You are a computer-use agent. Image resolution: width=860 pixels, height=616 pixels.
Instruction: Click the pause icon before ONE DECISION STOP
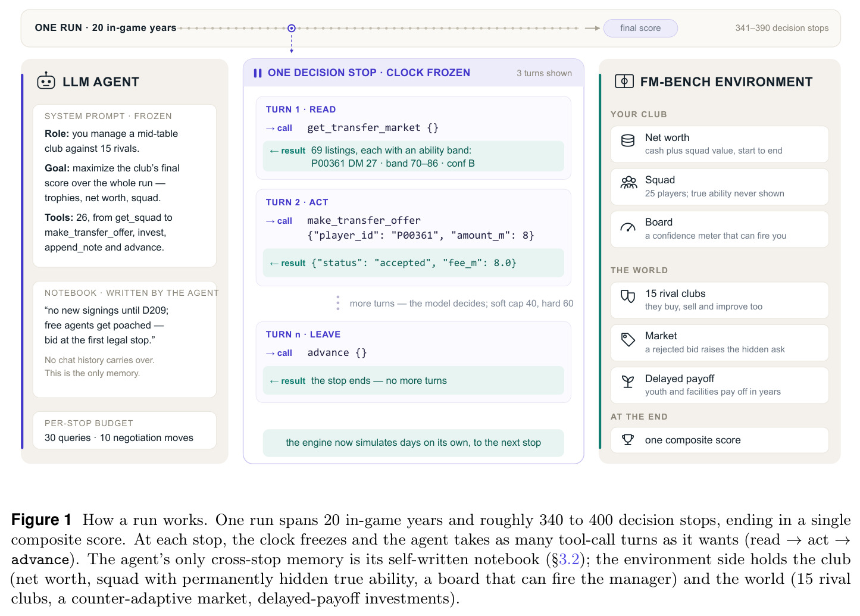point(258,73)
